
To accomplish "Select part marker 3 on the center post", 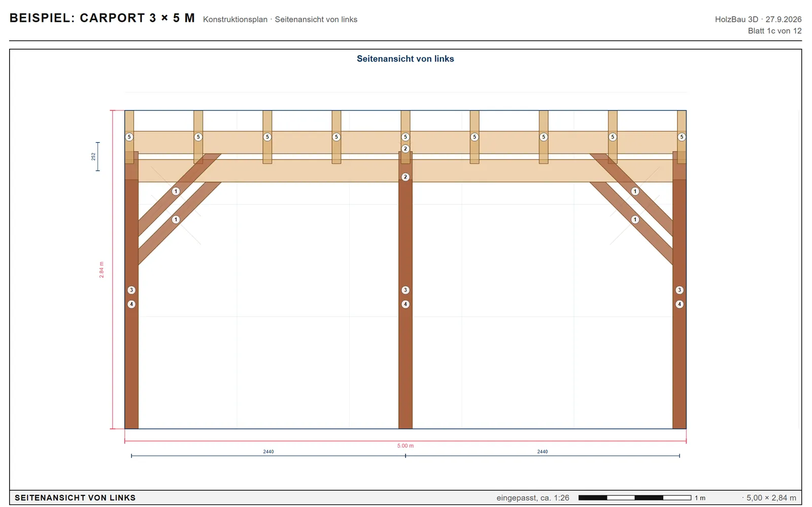I will point(405,290).
